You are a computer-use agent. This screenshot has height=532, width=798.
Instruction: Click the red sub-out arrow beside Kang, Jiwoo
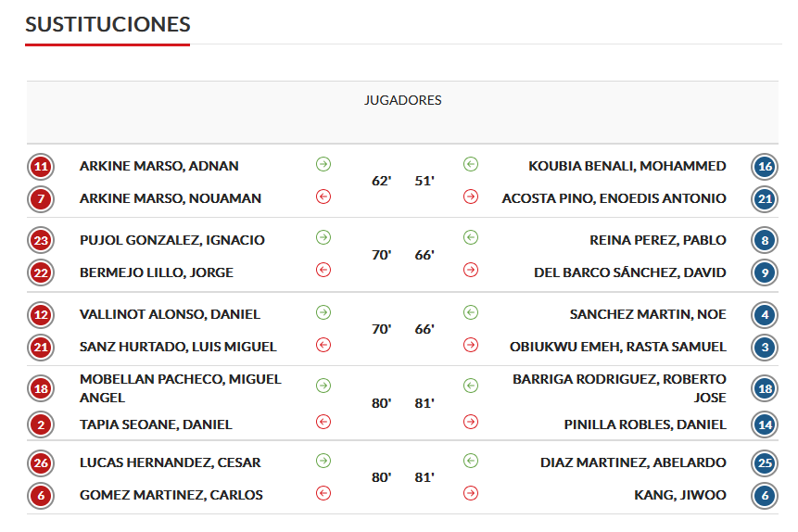pos(471,493)
